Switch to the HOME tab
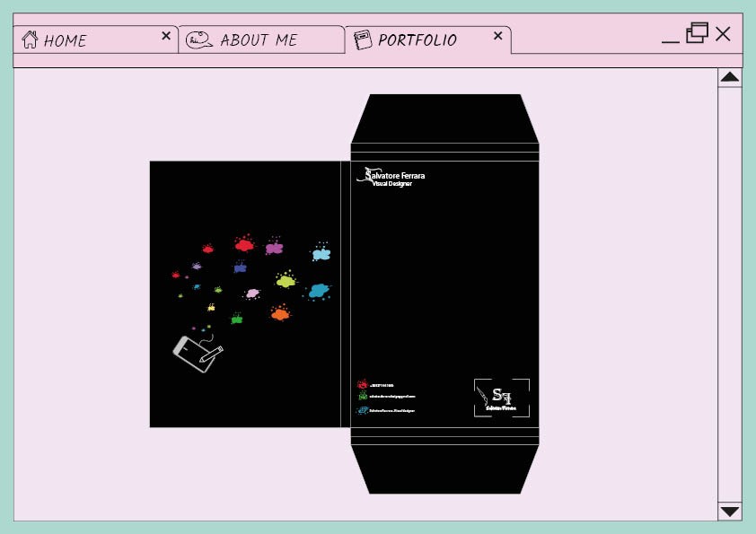This screenshot has width=756, height=534. click(x=66, y=40)
